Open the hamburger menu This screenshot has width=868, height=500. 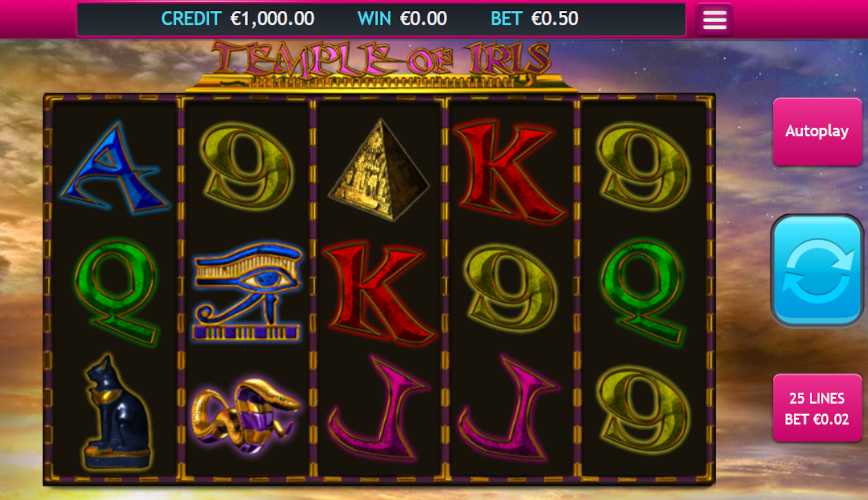click(x=714, y=19)
